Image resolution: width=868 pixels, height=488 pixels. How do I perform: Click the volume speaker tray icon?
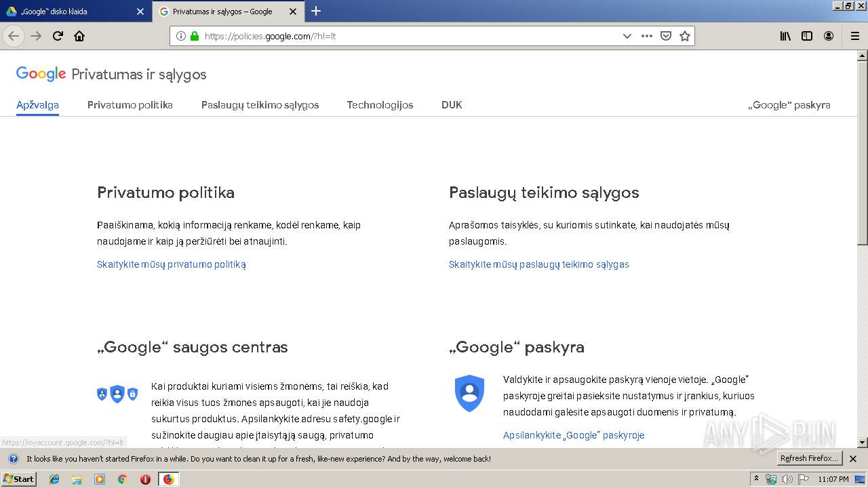(x=787, y=479)
